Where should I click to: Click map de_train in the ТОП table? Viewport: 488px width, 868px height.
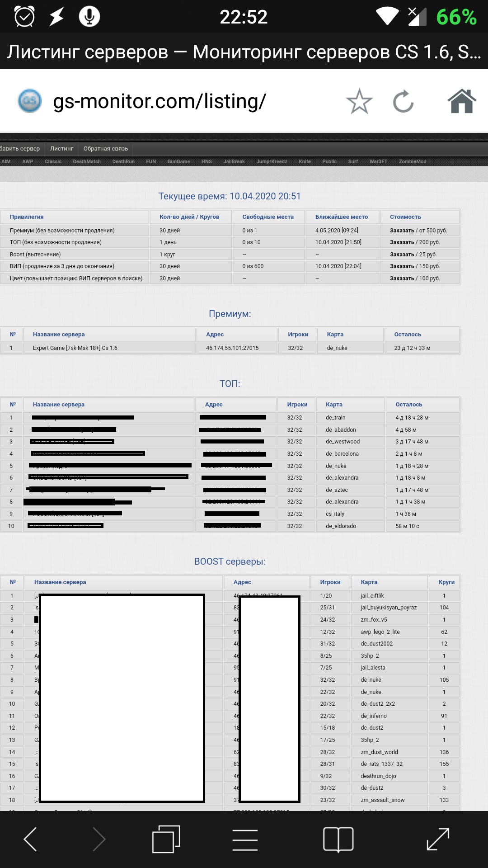tap(335, 418)
